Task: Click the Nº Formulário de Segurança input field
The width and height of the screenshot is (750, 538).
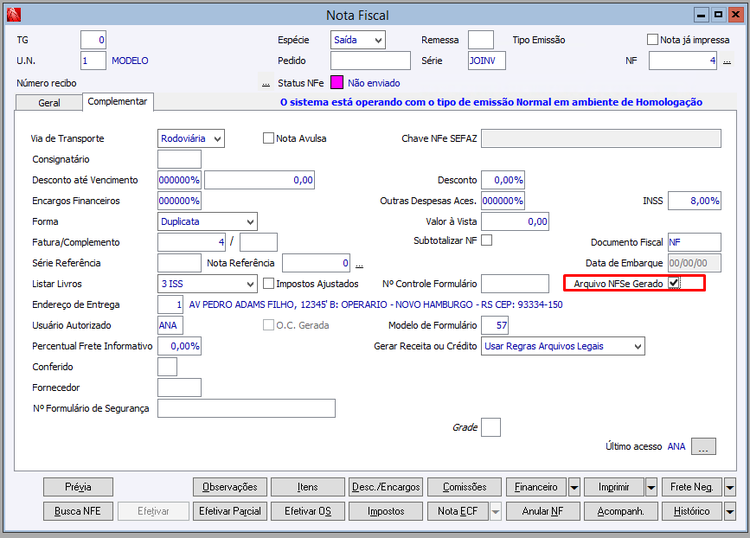Action: click(246, 408)
